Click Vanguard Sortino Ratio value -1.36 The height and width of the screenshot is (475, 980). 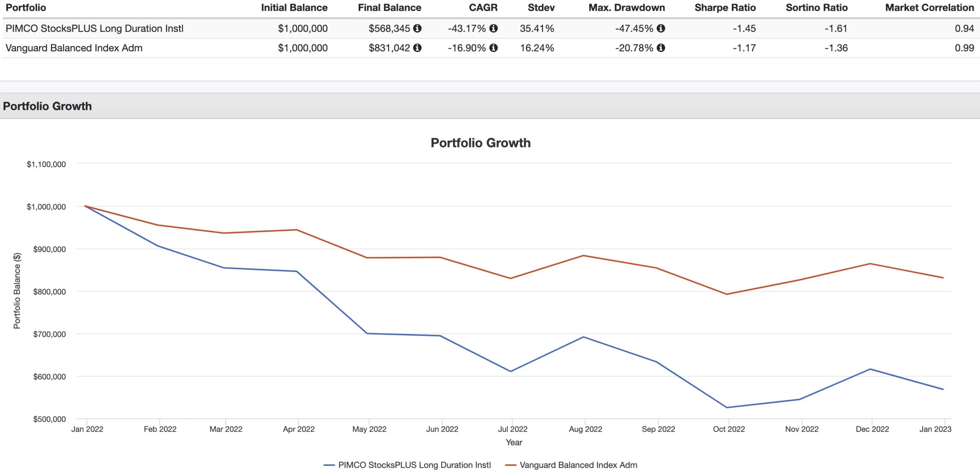pos(836,48)
